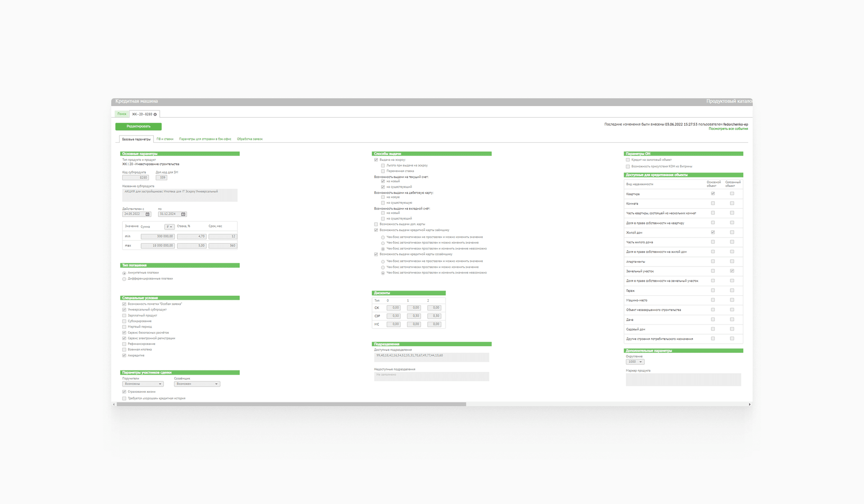Toggle Требуется «хорошая» кредитная история checkbox

124,399
